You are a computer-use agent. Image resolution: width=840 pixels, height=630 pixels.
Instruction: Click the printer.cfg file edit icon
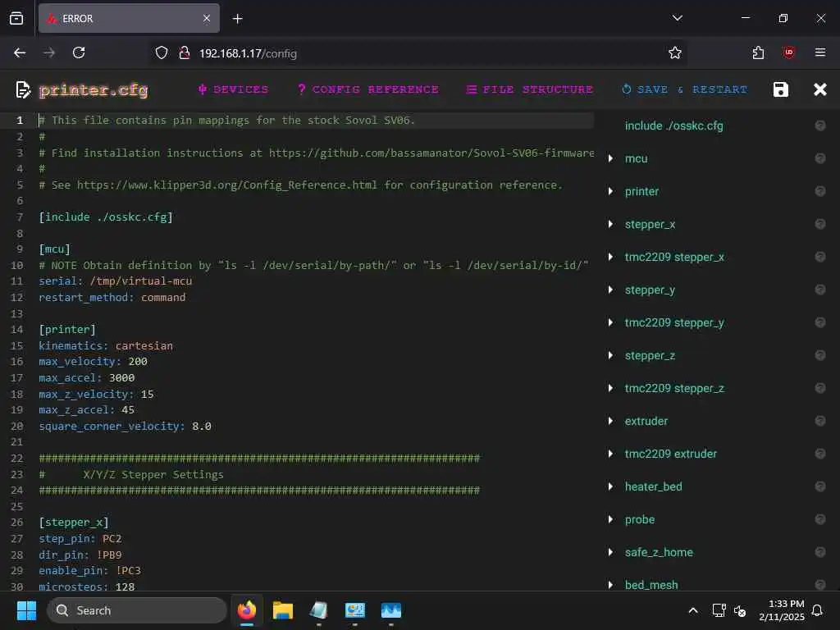pyautogui.click(x=22, y=90)
